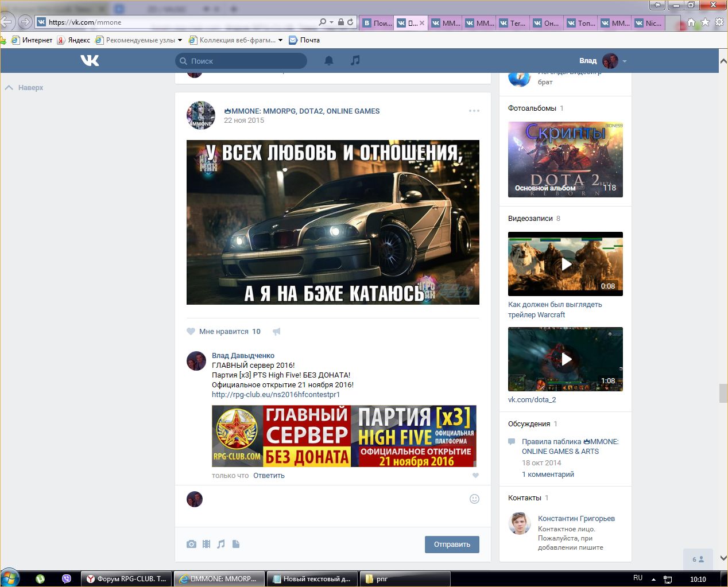Screen dimensions: 728x587
Task: Show hidden system tray icons arrow
Action: tap(653, 579)
